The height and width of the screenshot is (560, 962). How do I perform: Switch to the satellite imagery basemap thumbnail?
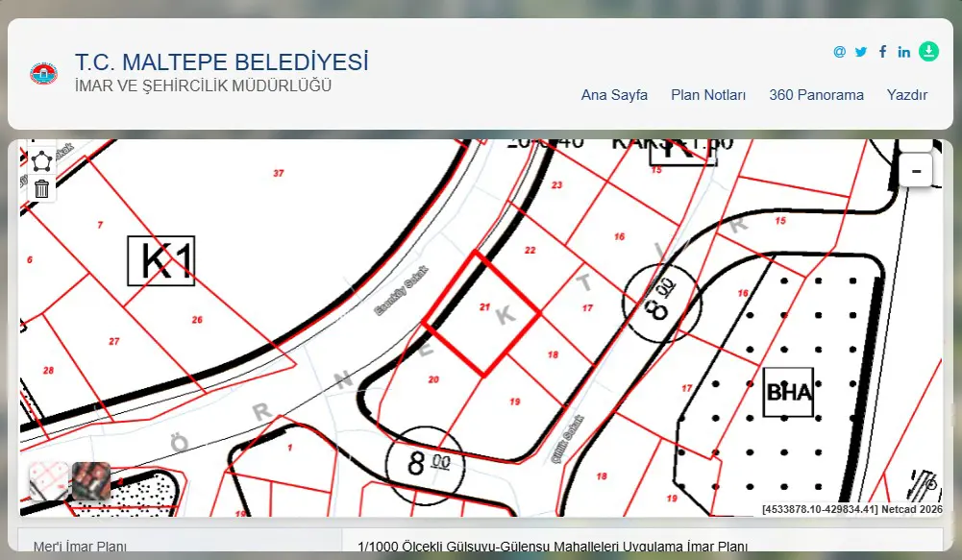91,481
